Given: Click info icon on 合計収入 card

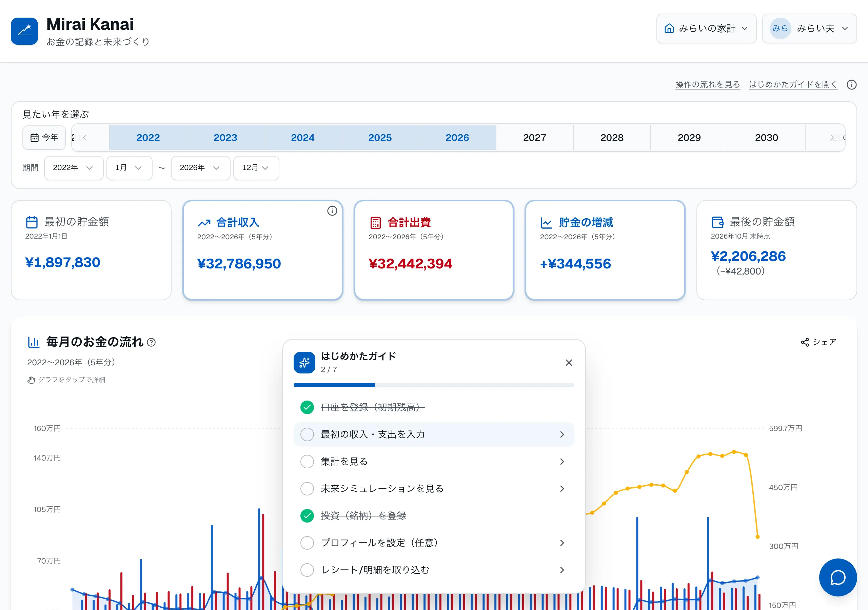Looking at the screenshot, I should [x=332, y=211].
